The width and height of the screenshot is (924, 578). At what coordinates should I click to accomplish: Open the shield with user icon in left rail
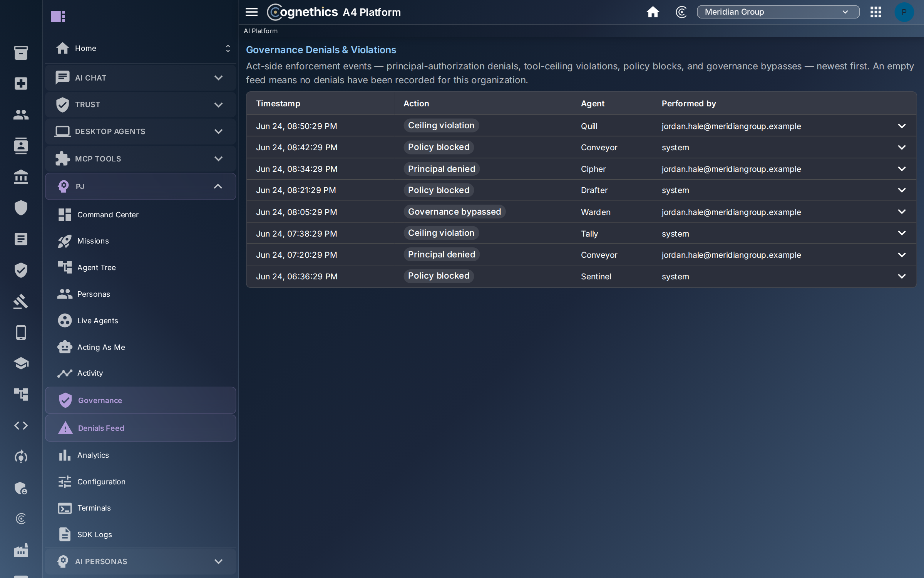[x=21, y=488]
